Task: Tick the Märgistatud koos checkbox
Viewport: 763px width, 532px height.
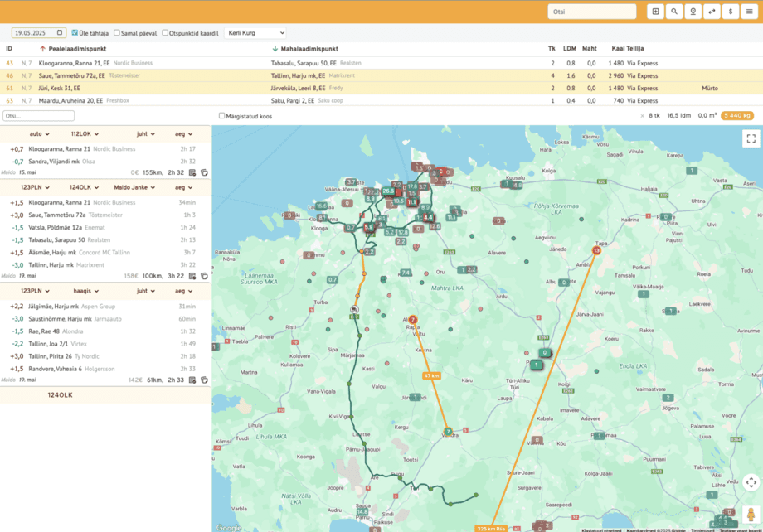Action: coord(222,116)
